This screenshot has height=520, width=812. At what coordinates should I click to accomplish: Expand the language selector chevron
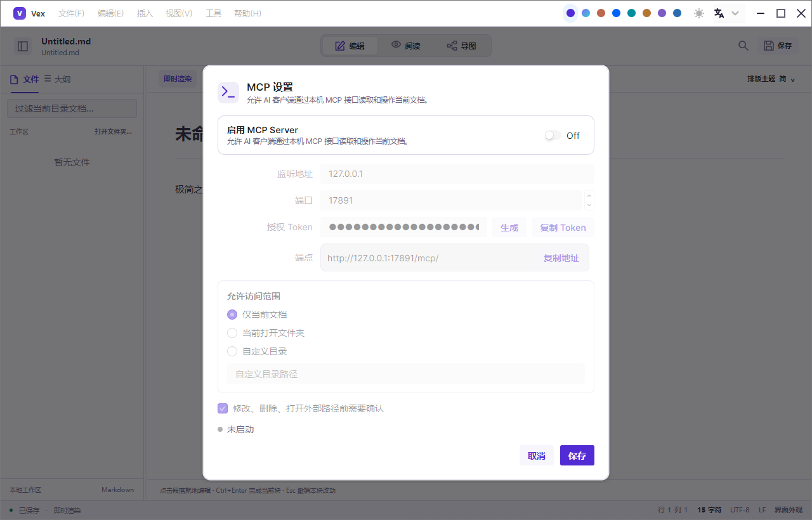735,13
